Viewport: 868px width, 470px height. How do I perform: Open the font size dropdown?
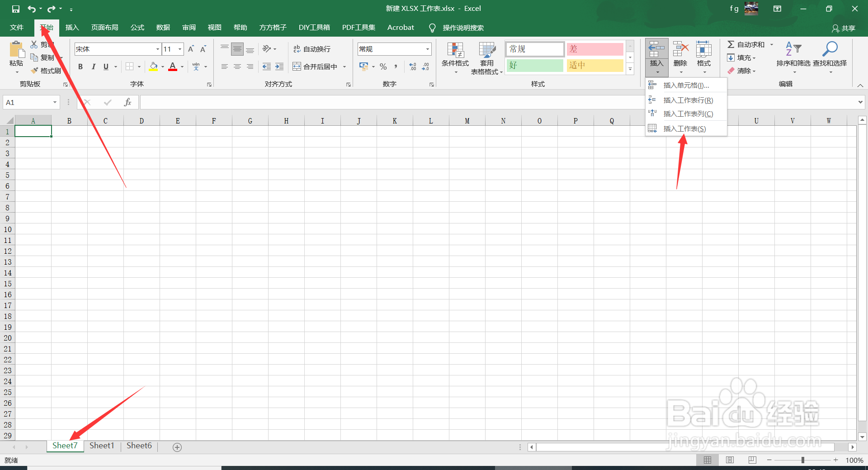point(180,49)
